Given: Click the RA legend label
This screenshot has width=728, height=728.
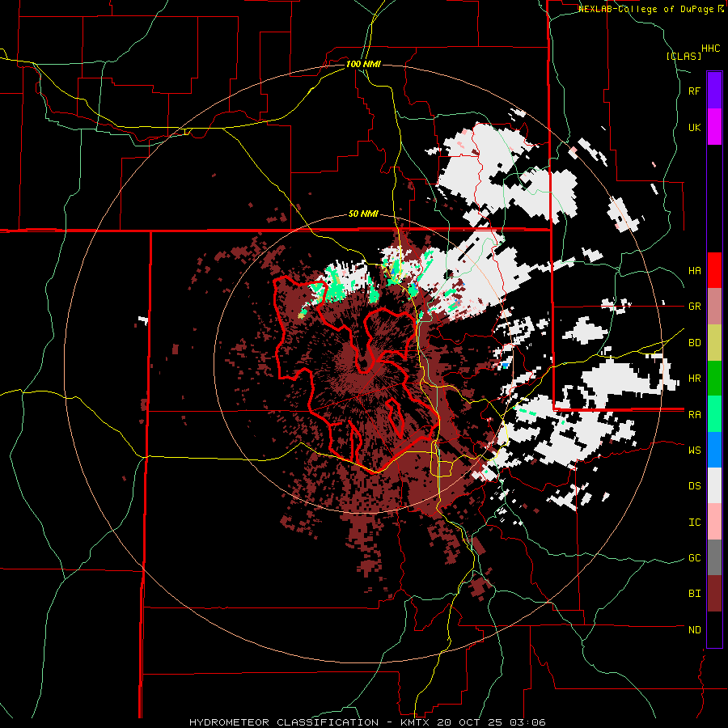Looking at the screenshot, I should point(694,414).
